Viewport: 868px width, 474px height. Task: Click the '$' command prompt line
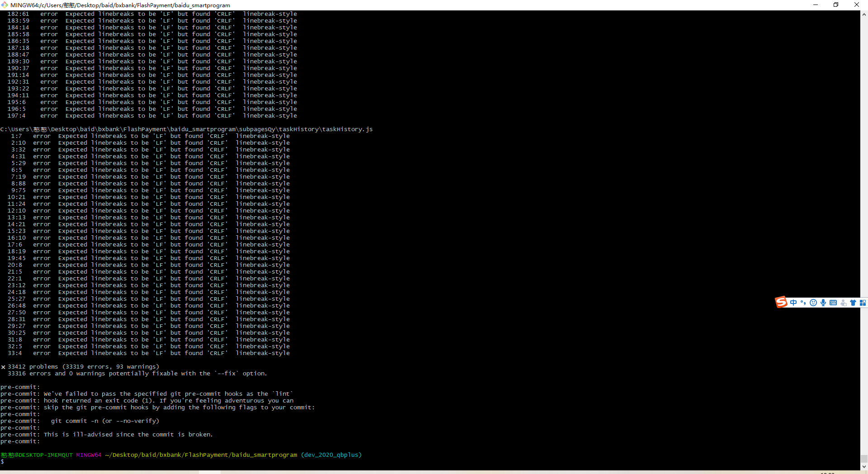[x=2, y=462]
